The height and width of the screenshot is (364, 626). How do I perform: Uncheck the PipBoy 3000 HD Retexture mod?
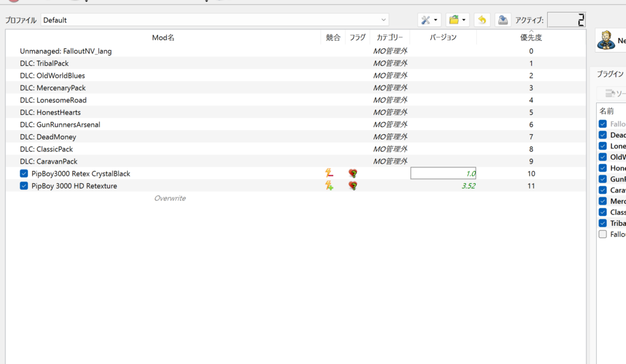tap(24, 186)
